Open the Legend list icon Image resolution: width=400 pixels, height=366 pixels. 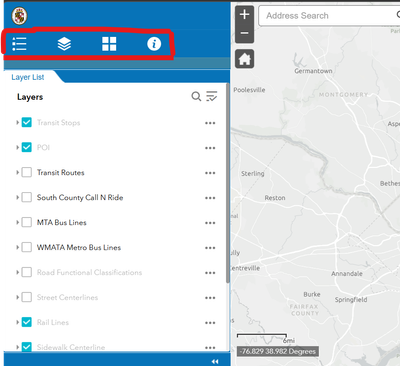pyautogui.click(x=19, y=44)
